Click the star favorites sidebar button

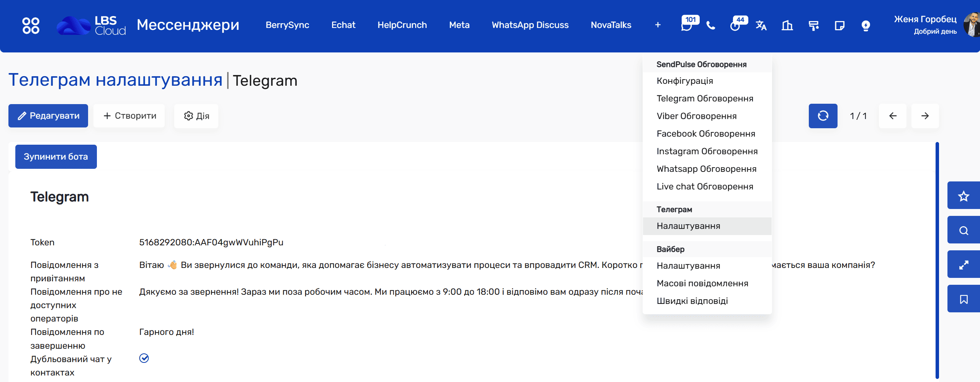point(963,196)
